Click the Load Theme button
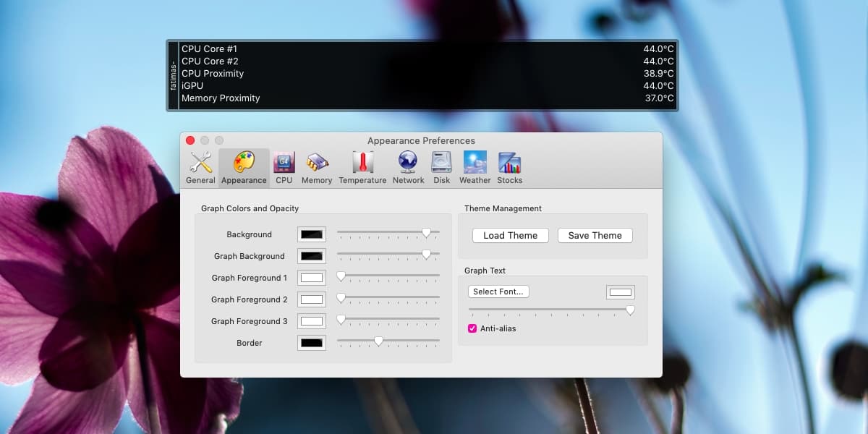This screenshot has width=868, height=434. coord(511,235)
